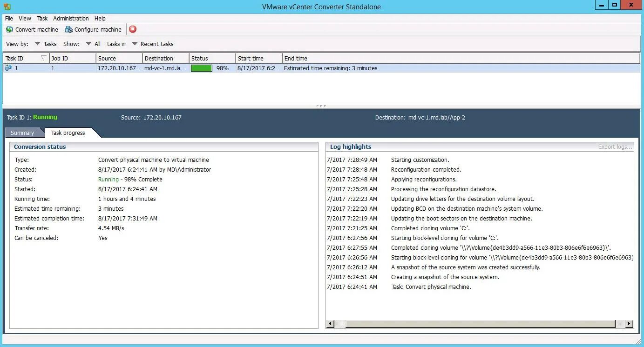Image resolution: width=644 pixels, height=347 pixels.
Task: Expand the Show All dropdown
Action: point(93,44)
